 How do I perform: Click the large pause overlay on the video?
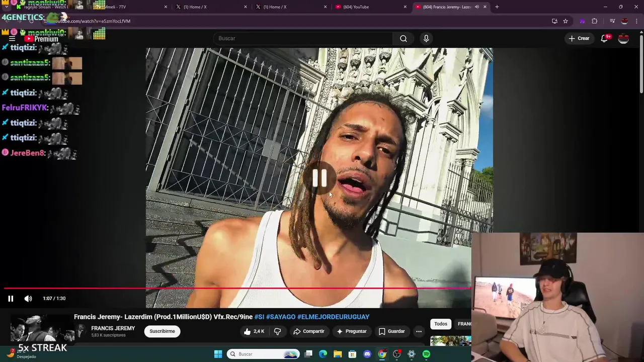point(319,178)
